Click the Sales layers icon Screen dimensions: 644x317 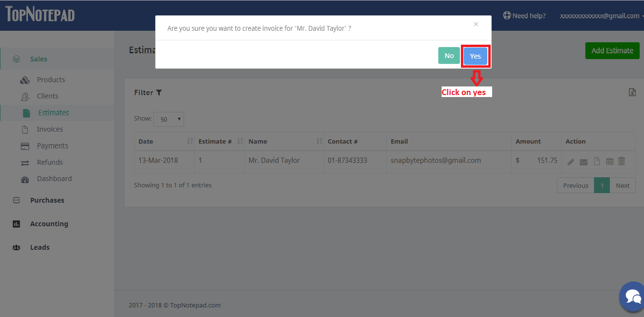tap(17, 59)
